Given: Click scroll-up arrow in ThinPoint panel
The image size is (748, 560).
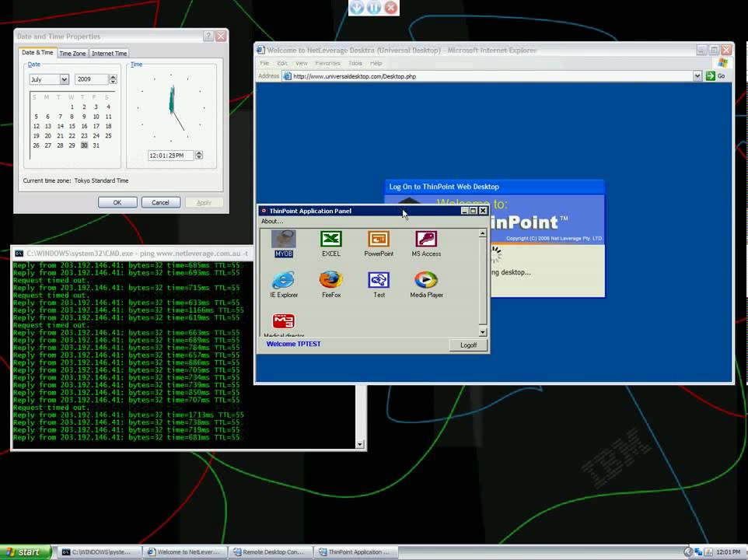Looking at the screenshot, I should (482, 233).
